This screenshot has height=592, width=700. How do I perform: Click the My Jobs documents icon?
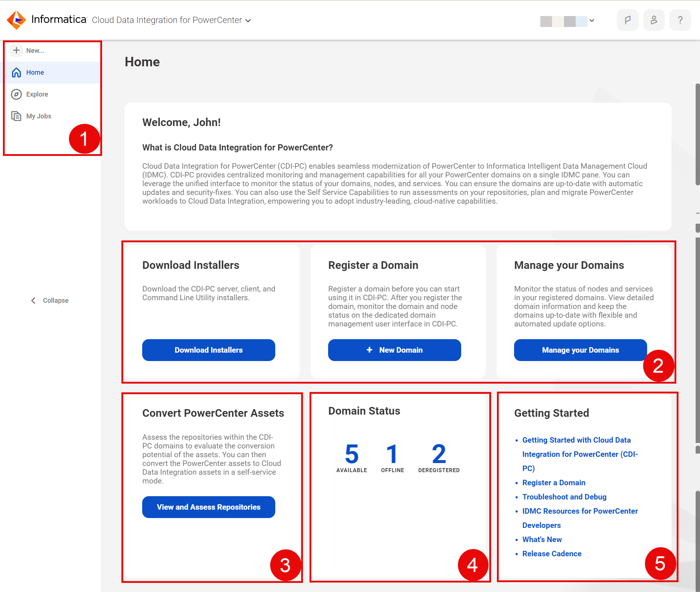point(16,116)
